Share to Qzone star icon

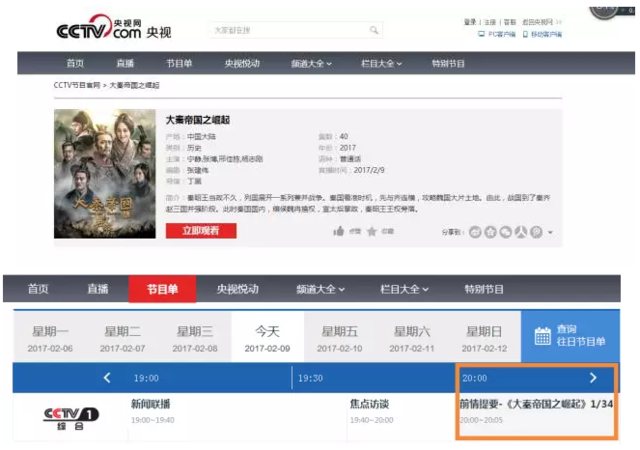490,232
